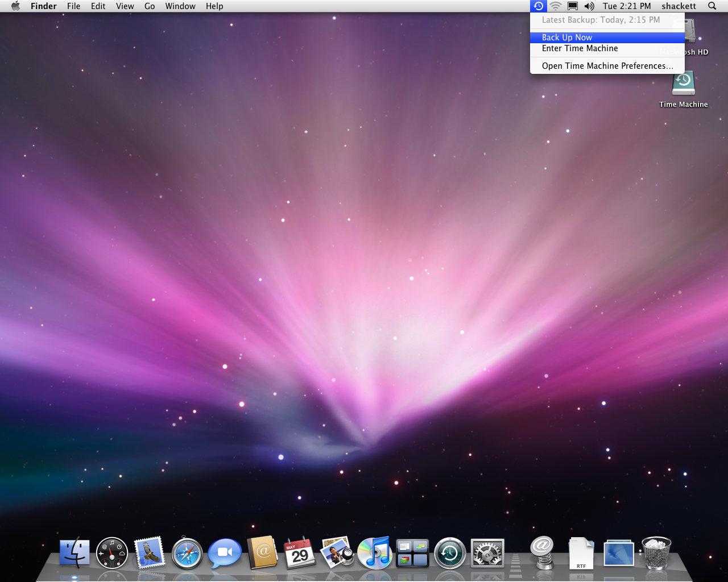
Task: Open System Preferences from the Dock
Action: [x=487, y=553]
